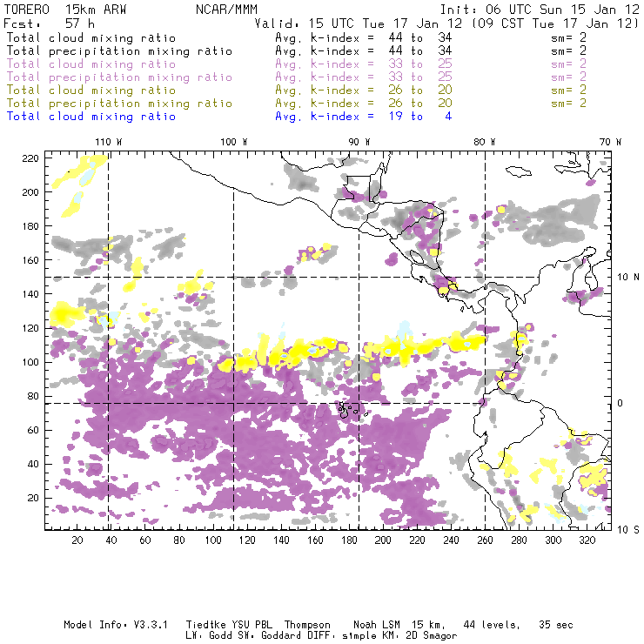Screen dimensions: 644x644
Task: Click the Jamaica island outline on the map
Action: 519,171
